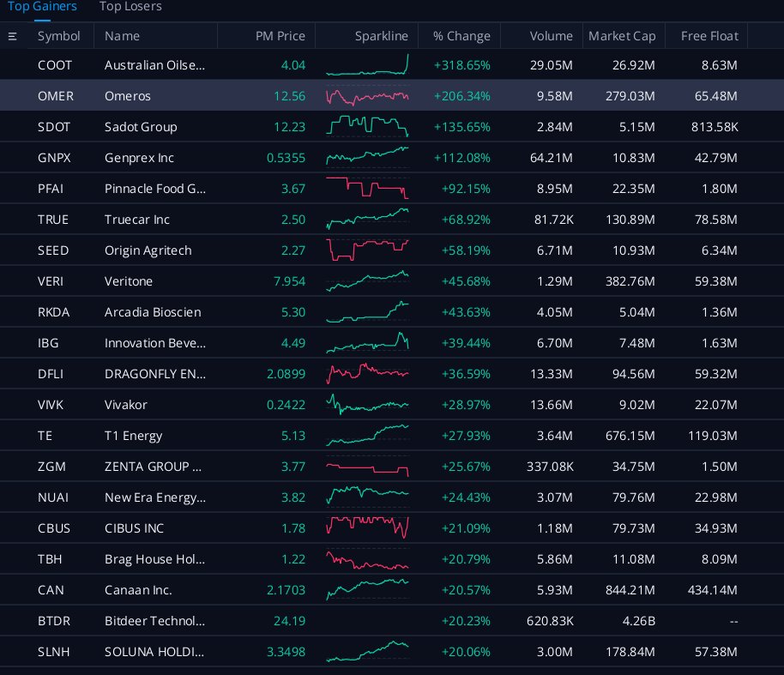Click the Omeros sparkline chart

pos(367,96)
